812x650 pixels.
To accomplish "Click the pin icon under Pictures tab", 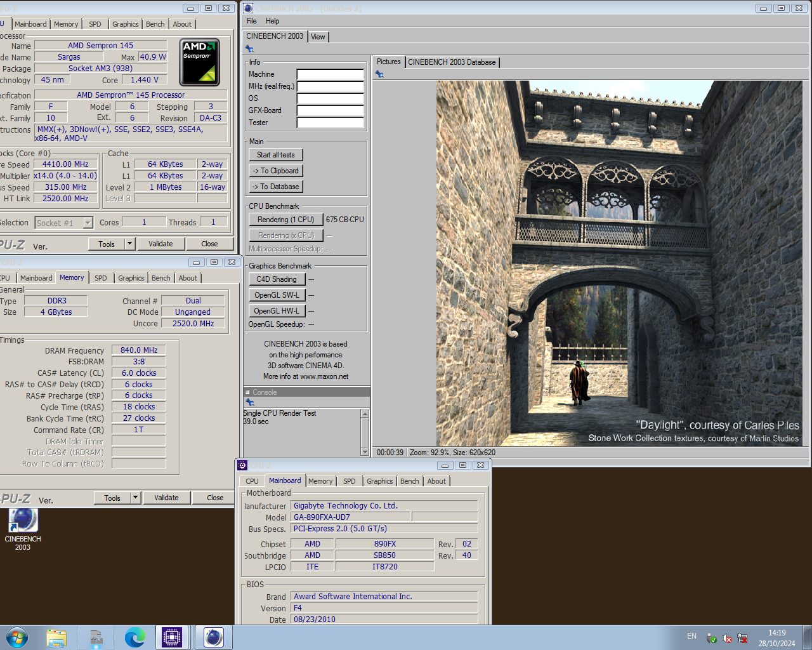I will tap(379, 74).
